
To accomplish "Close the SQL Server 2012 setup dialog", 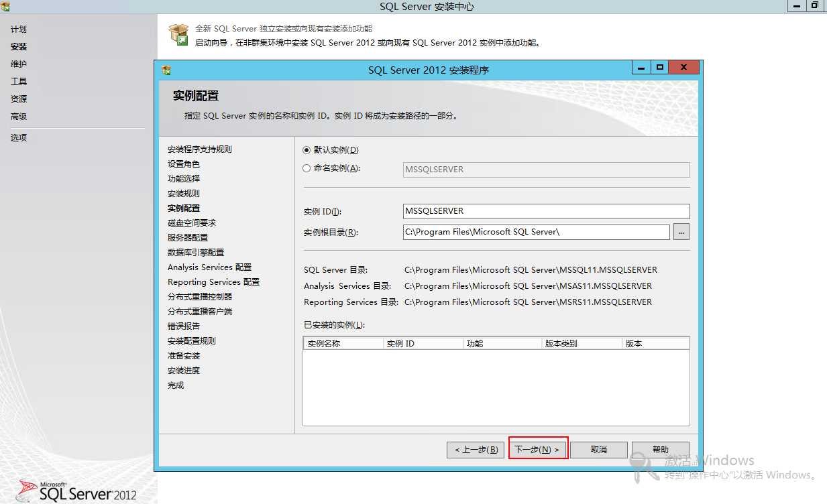I will pyautogui.click(x=684, y=67).
